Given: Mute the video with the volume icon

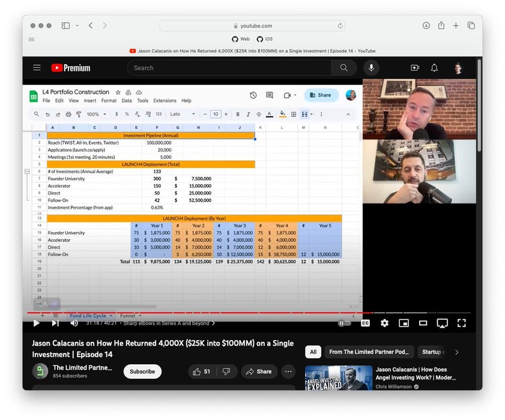Looking at the screenshot, I should click(x=74, y=323).
